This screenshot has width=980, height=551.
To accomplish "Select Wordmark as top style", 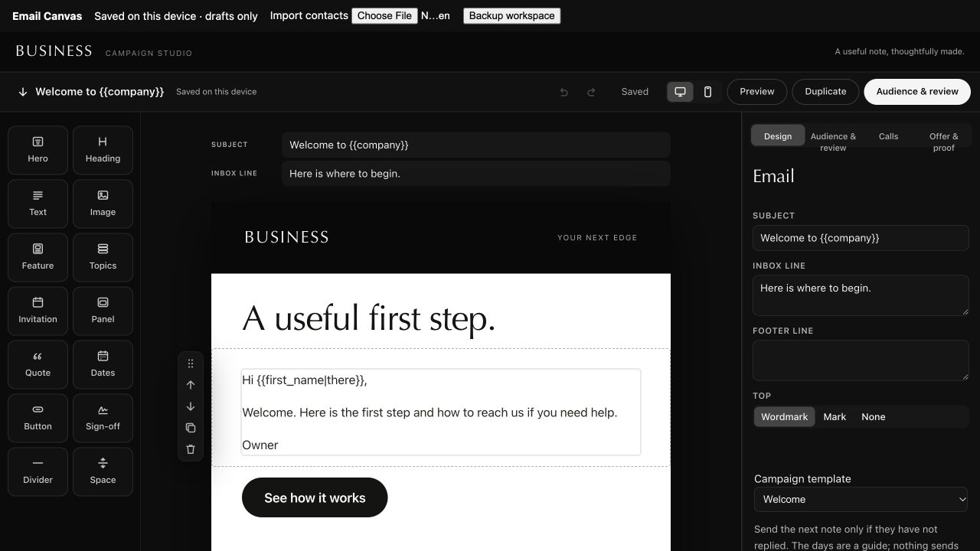I will pyautogui.click(x=784, y=417).
